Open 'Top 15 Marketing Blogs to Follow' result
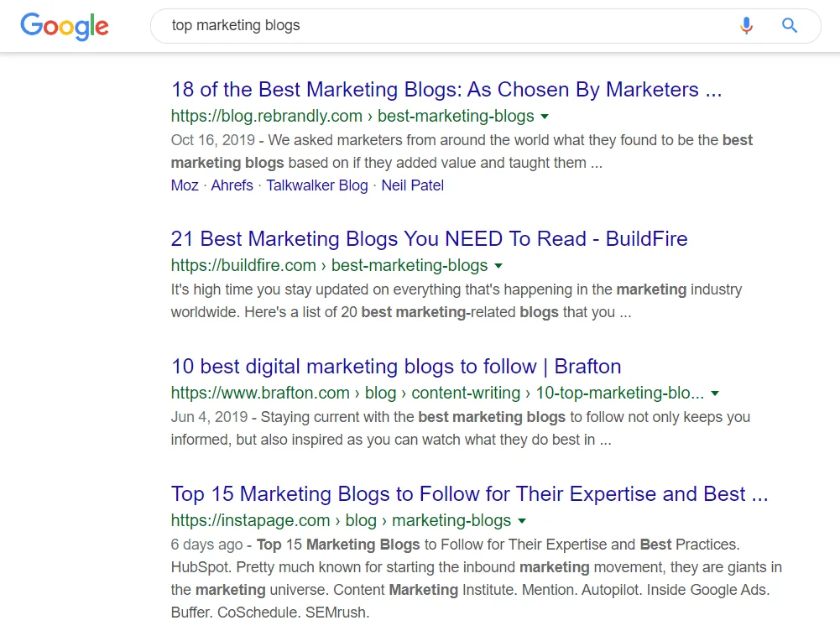This screenshot has height=636, width=840. click(x=469, y=494)
